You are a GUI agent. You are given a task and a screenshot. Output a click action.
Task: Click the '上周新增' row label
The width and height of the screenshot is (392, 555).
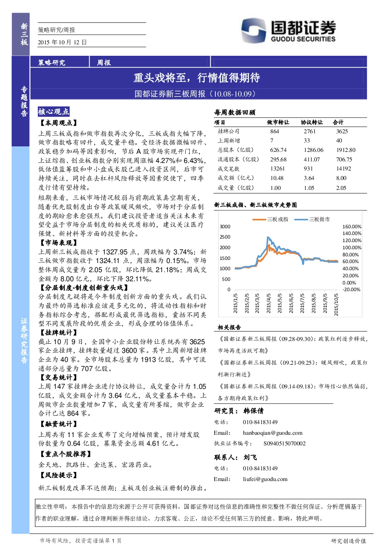pyautogui.click(x=229, y=140)
